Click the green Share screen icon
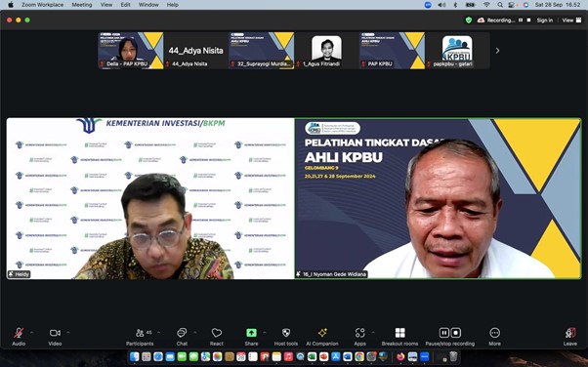This screenshot has height=367, width=588. click(251, 333)
